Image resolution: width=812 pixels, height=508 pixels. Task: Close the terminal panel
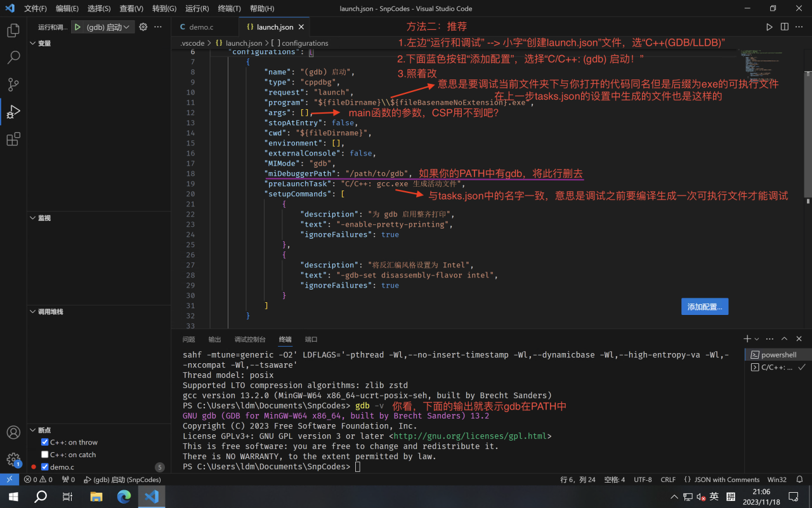(799, 339)
